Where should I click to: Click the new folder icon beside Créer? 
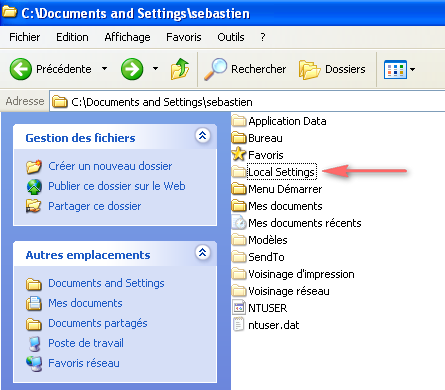tap(34, 167)
